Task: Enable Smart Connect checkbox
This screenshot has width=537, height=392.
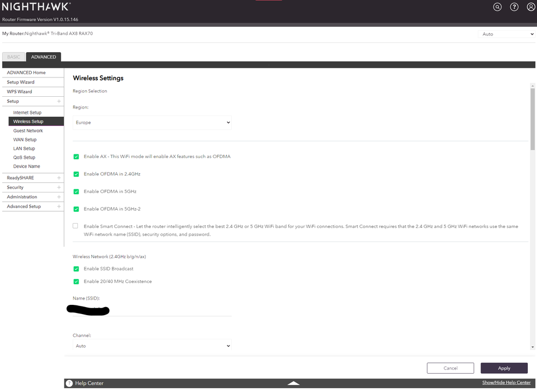Action: coord(75,226)
